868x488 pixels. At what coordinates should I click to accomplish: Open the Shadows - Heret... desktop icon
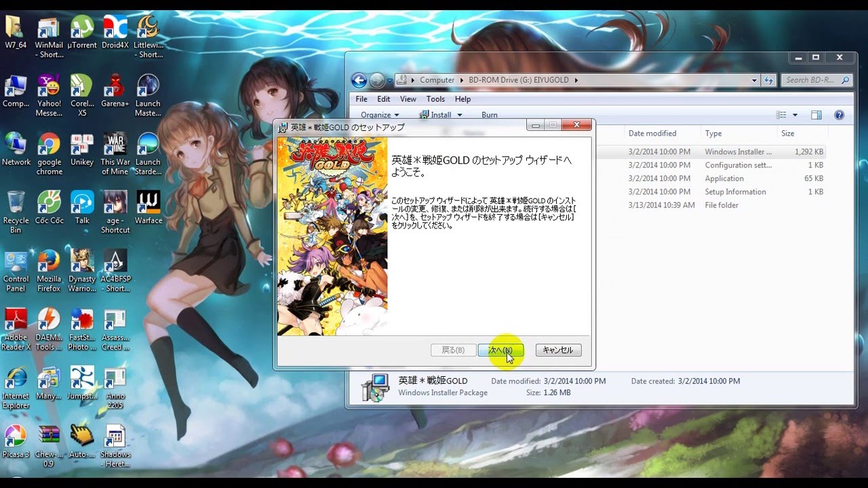point(115,447)
